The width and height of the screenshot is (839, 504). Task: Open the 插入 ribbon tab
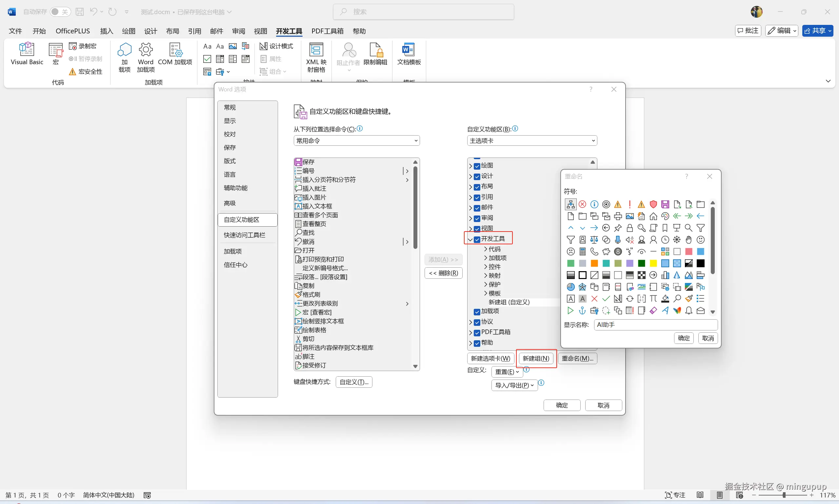tap(106, 31)
